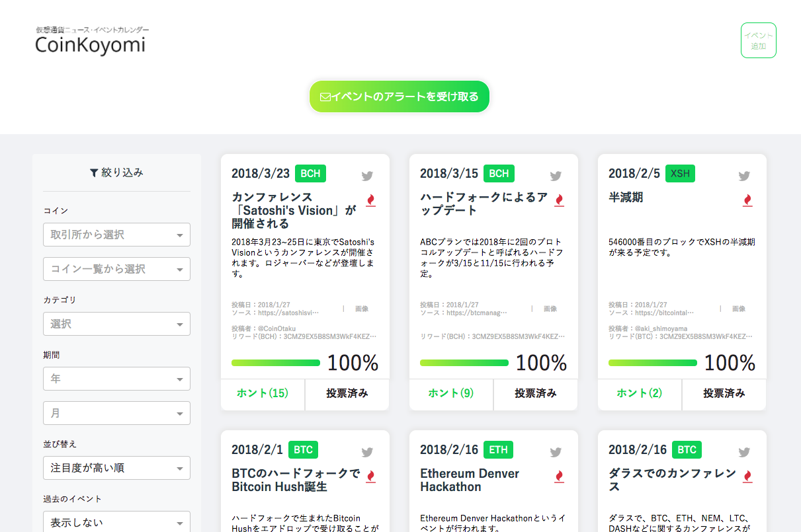Click the funnel icon next to 絞り込み
This screenshot has height=532, width=801.
coord(94,172)
